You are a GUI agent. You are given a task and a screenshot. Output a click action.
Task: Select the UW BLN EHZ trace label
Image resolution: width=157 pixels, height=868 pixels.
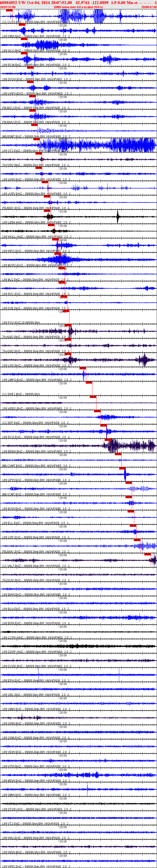pos(36,609)
